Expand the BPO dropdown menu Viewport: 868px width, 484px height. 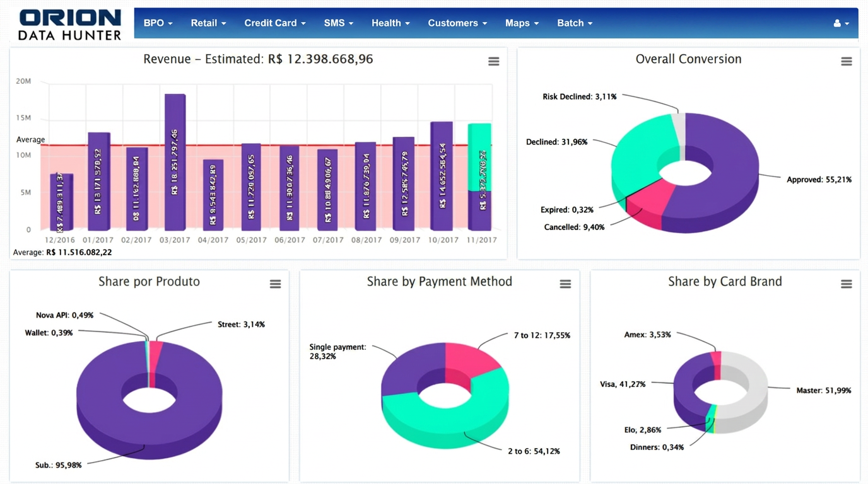tap(158, 23)
